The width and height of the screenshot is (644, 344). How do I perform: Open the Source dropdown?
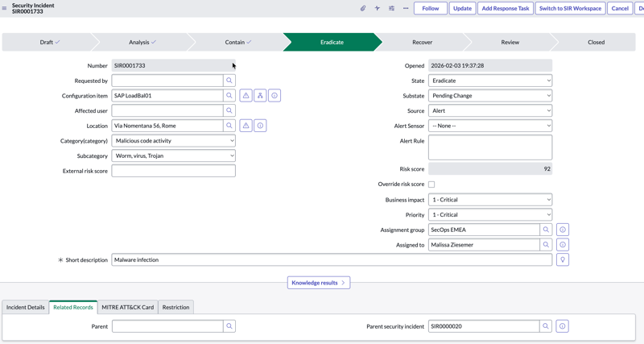[490, 110]
